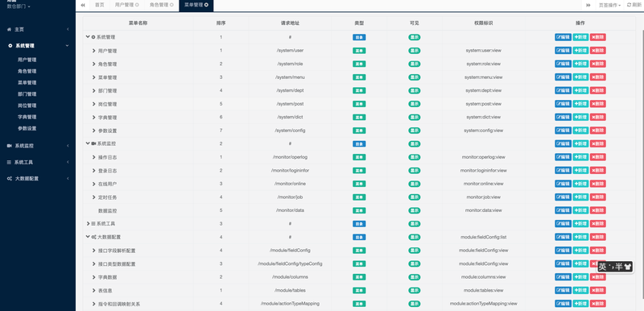
Task: Expand the 系统工具 table row
Action: [88, 224]
